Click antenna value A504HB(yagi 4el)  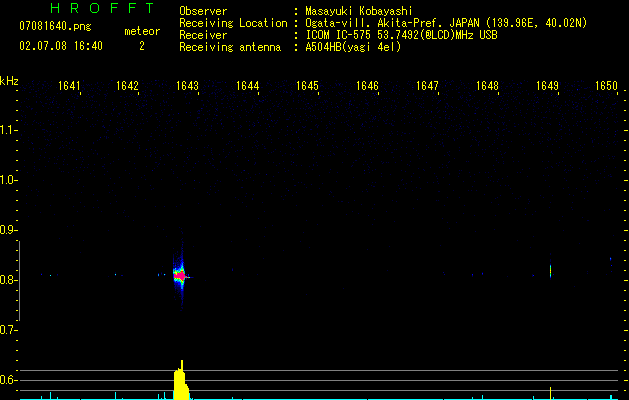353,47
